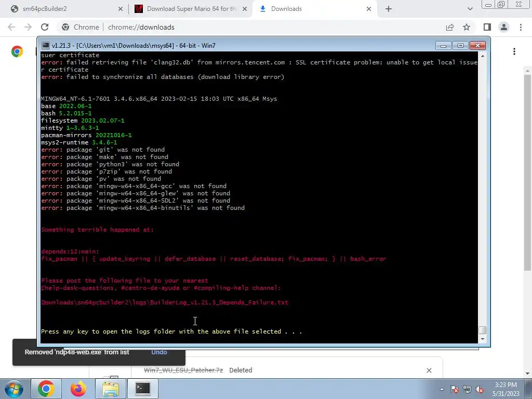Minimize the v1.21.3 terminal window
Screen dimensions: 532x399
(x=443, y=46)
